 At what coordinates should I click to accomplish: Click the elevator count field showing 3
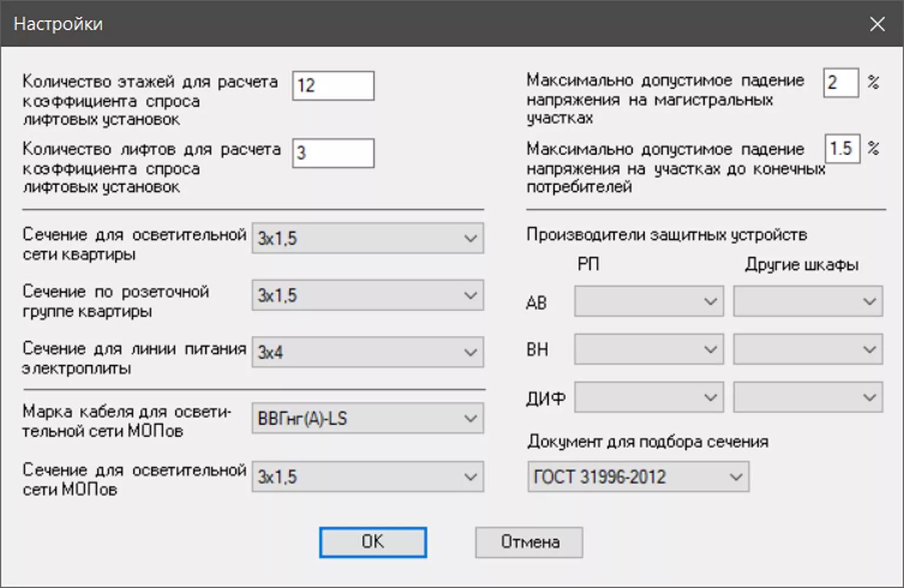click(x=333, y=153)
